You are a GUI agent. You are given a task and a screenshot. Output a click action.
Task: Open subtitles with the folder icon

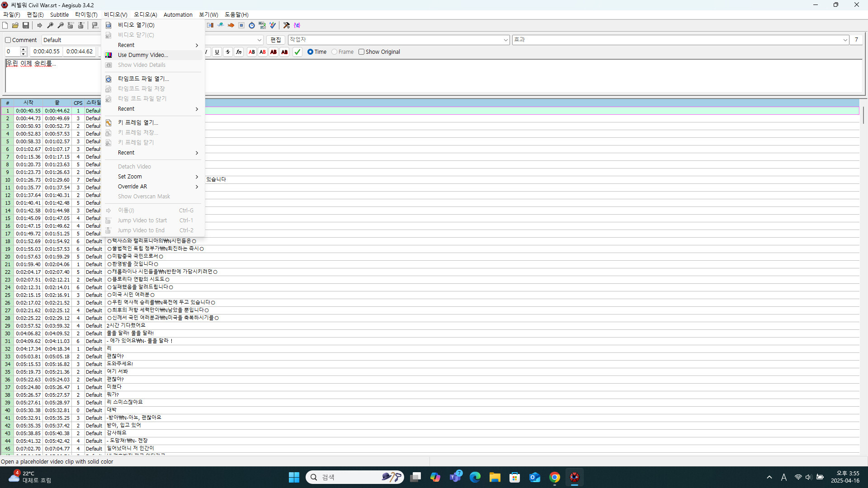[15, 25]
